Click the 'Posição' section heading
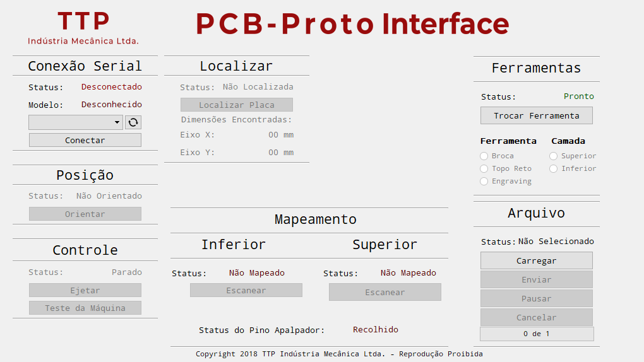The height and width of the screenshot is (362, 644). point(85,175)
